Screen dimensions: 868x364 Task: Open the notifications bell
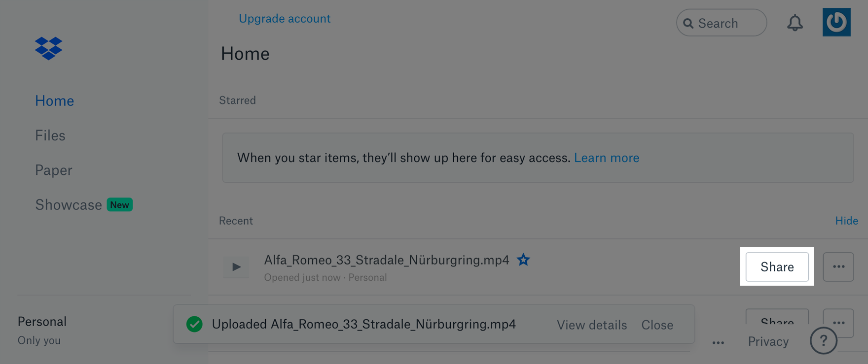click(795, 23)
